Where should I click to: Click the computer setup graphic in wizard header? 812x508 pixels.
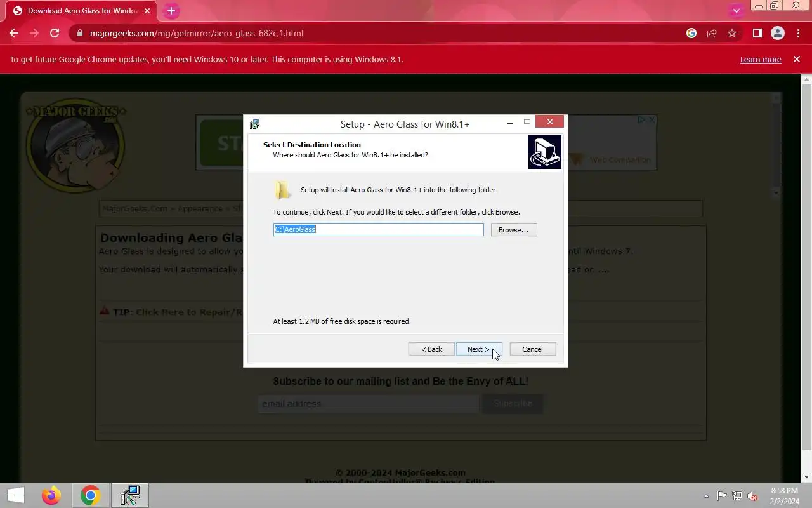pyautogui.click(x=544, y=152)
